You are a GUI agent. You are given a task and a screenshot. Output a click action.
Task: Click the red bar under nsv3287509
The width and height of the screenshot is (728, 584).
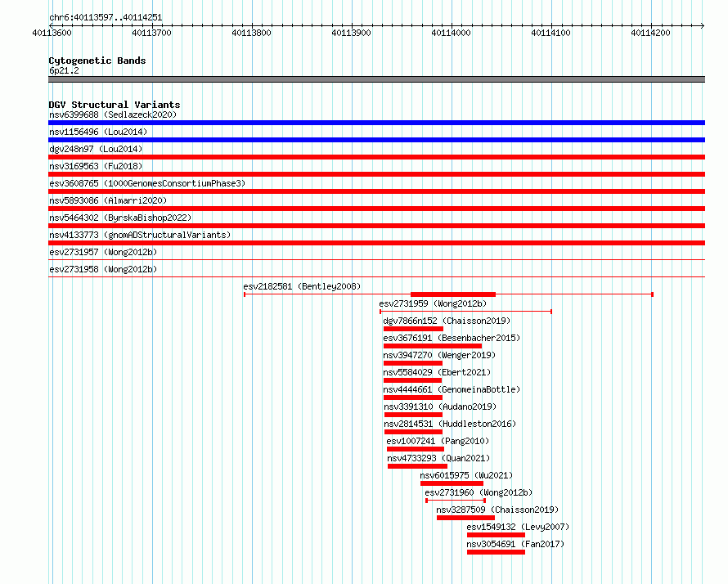click(465, 518)
